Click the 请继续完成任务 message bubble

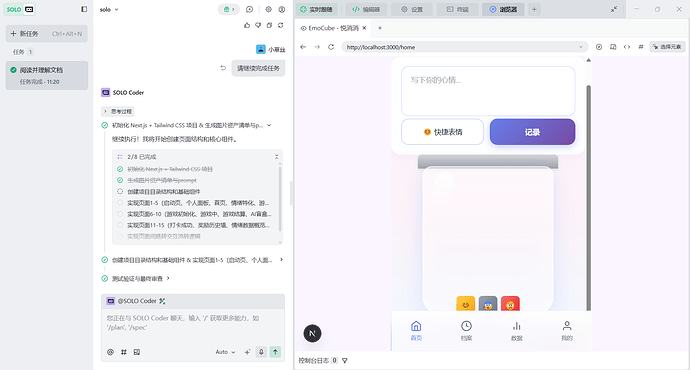258,68
